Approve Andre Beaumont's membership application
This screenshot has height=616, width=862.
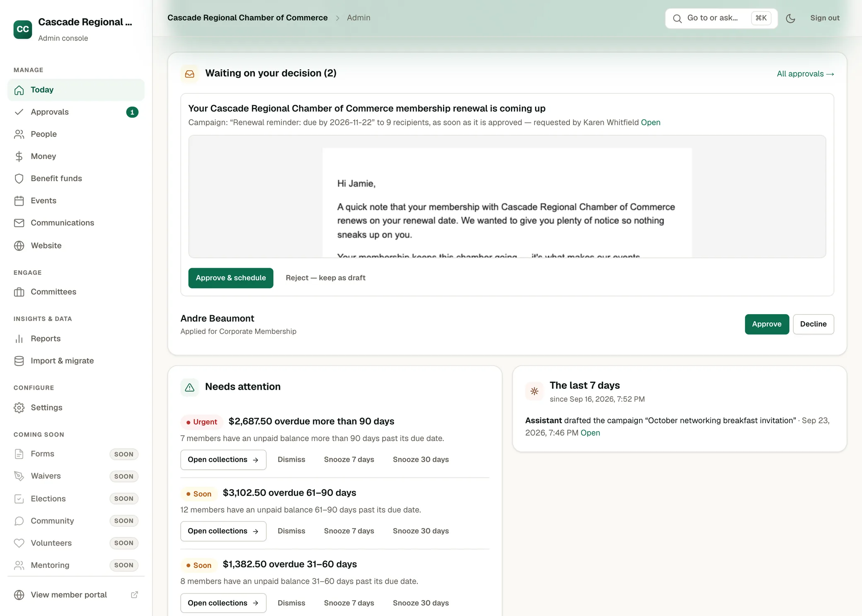tap(767, 324)
